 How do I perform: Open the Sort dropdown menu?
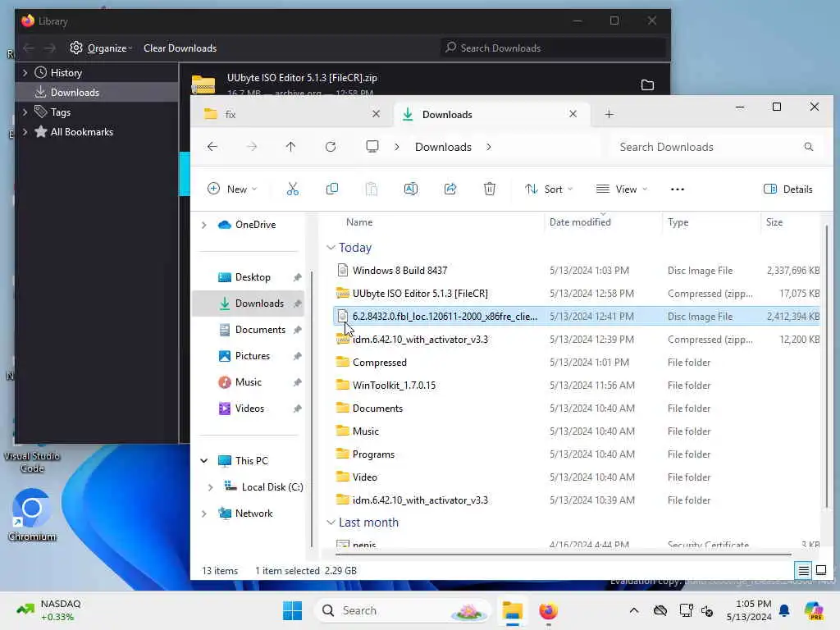[549, 189]
